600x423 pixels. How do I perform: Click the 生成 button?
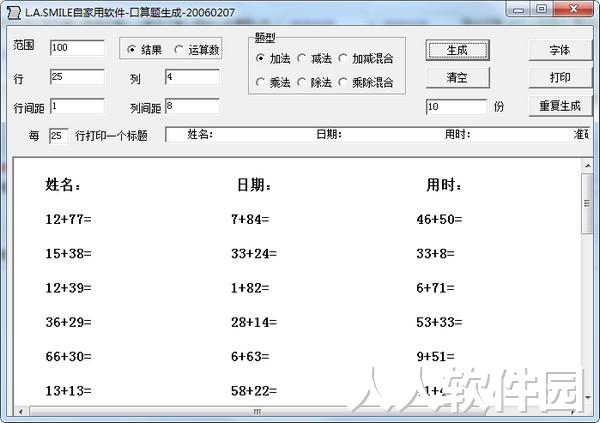pos(457,50)
